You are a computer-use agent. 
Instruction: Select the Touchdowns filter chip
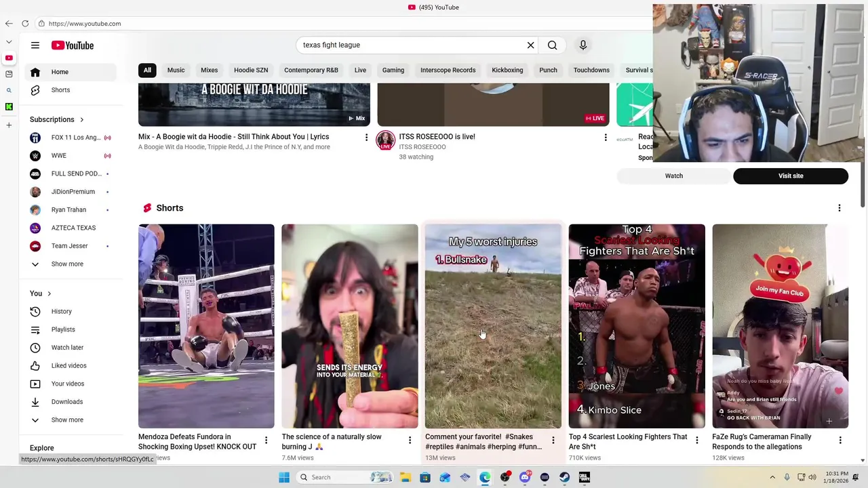point(591,70)
